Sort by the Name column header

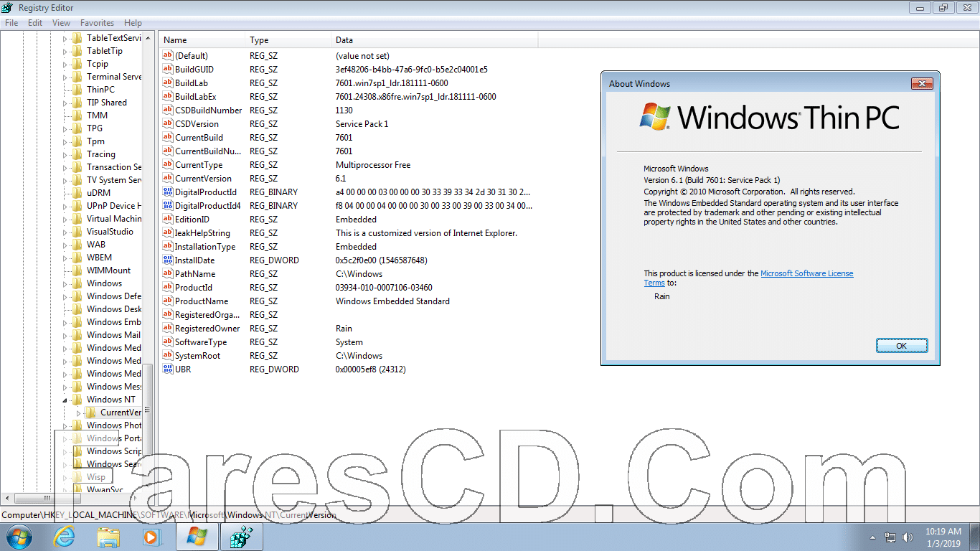point(203,40)
